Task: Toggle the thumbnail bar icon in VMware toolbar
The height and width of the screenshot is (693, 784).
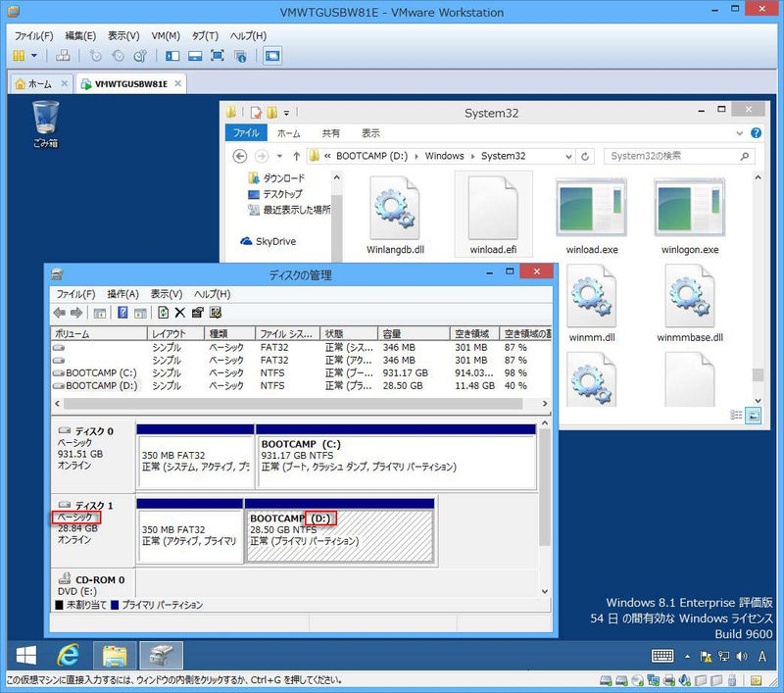Action: pos(195,56)
